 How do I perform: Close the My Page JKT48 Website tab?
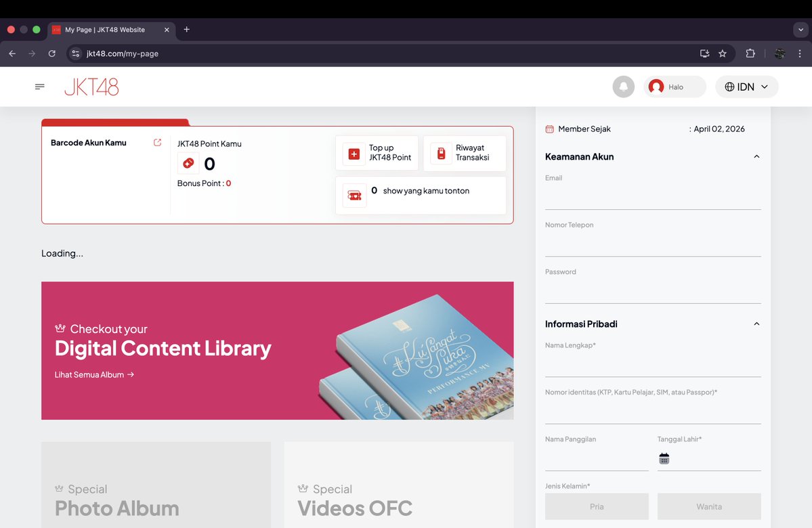point(167,30)
